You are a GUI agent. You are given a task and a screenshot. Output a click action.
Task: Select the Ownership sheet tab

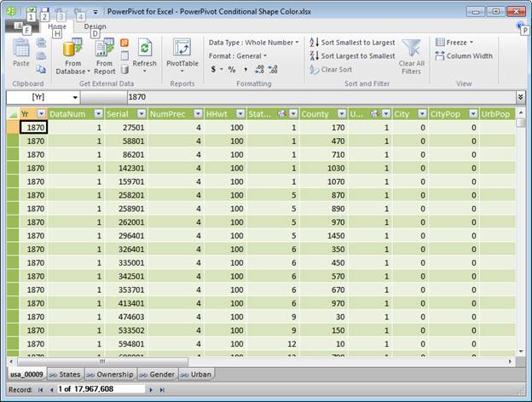click(x=108, y=374)
